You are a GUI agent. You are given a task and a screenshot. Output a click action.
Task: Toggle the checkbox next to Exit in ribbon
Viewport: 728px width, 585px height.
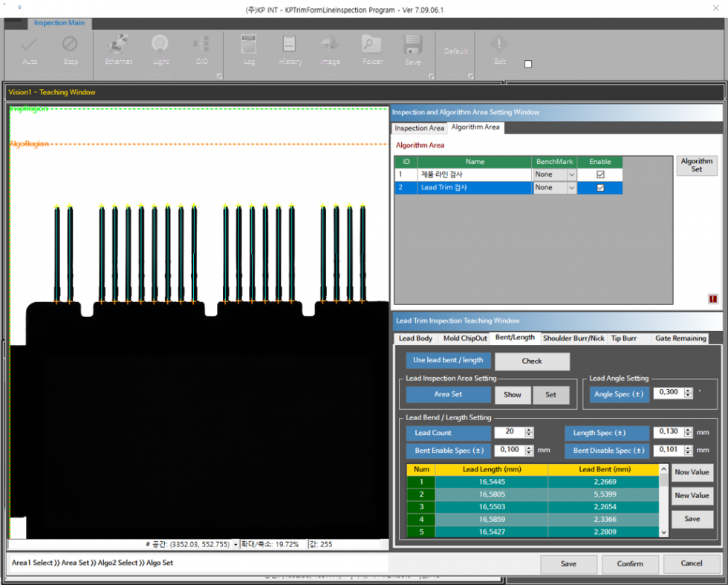tap(528, 64)
